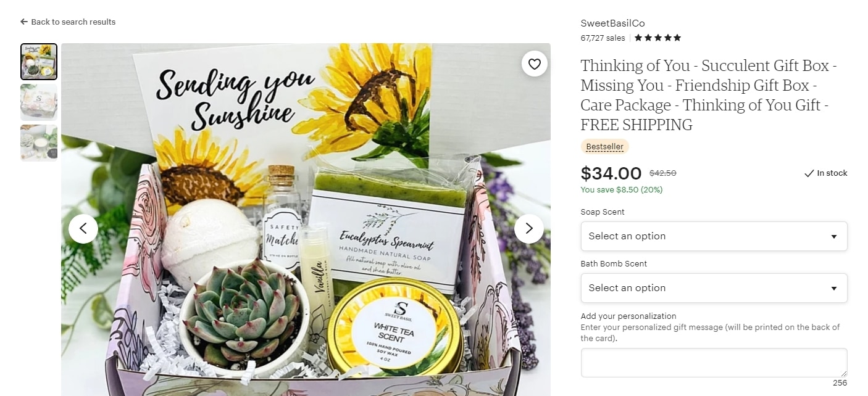
Task: Grab the personalization textarea resize handle
Action: click(843, 373)
